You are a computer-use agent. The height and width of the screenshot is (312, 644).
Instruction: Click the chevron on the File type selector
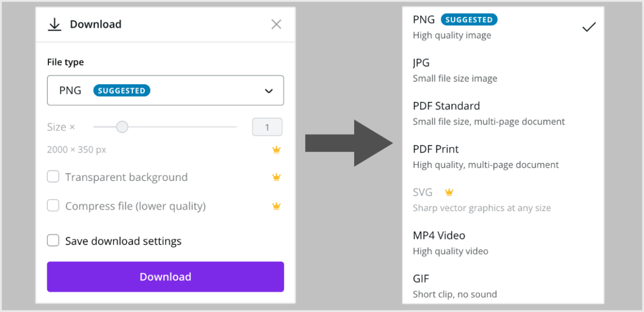[268, 91]
